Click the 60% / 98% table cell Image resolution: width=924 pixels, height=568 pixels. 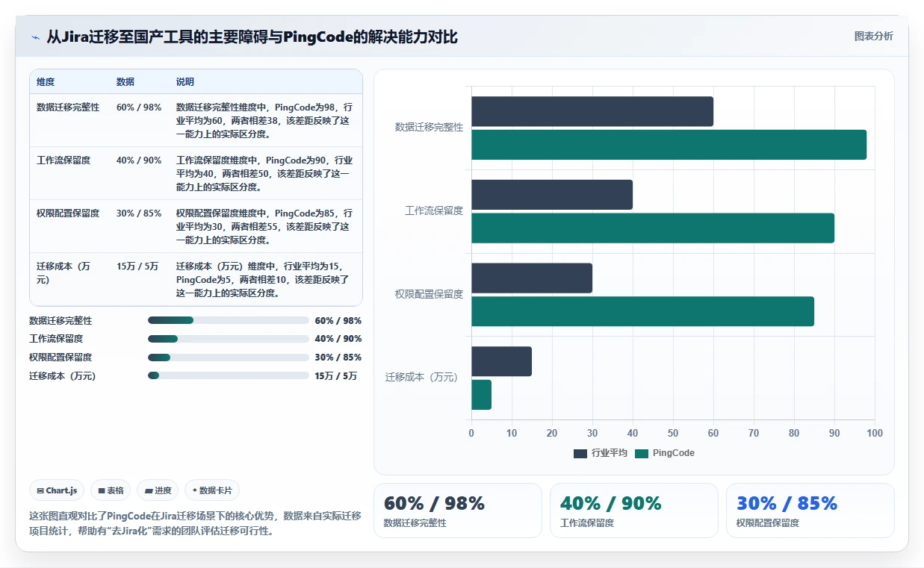[x=139, y=107]
